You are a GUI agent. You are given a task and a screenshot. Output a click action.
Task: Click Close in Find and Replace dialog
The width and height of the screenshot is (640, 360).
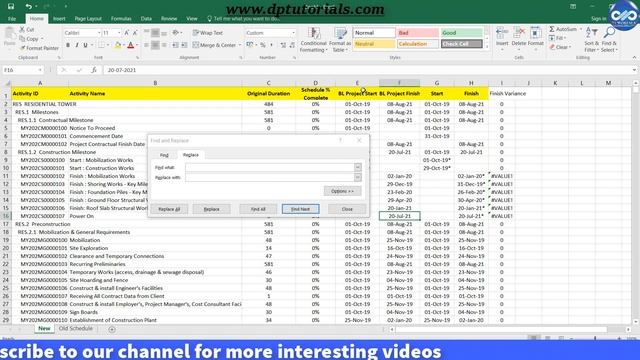pyautogui.click(x=347, y=209)
